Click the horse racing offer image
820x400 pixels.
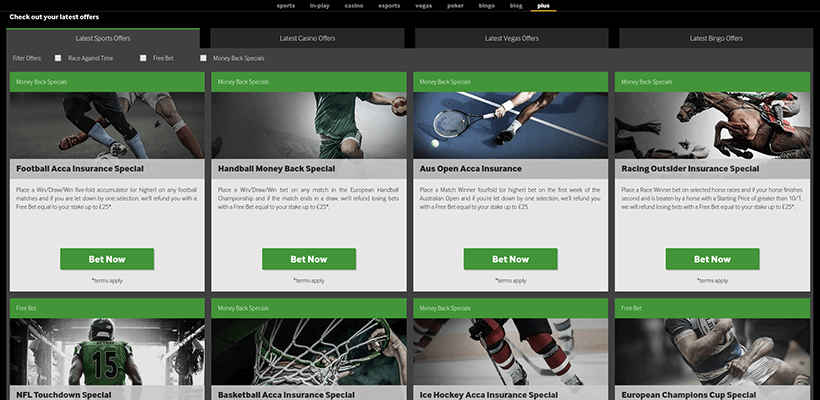(x=712, y=125)
